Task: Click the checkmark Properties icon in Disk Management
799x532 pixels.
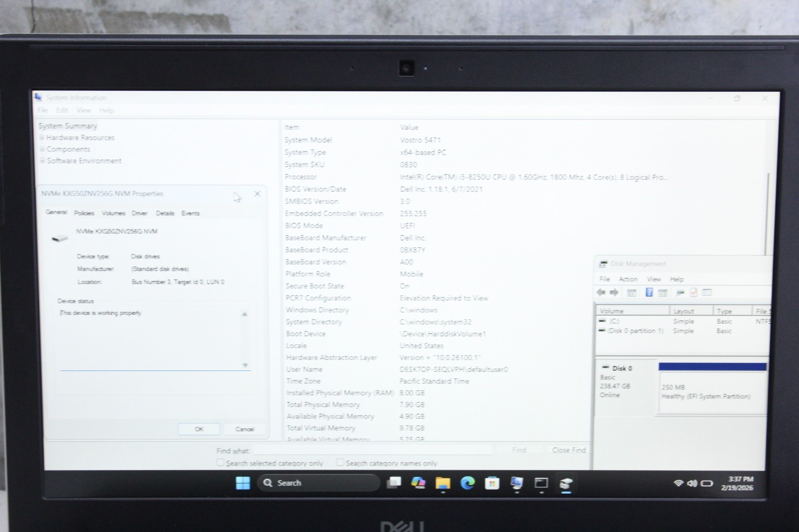Action: click(x=694, y=292)
